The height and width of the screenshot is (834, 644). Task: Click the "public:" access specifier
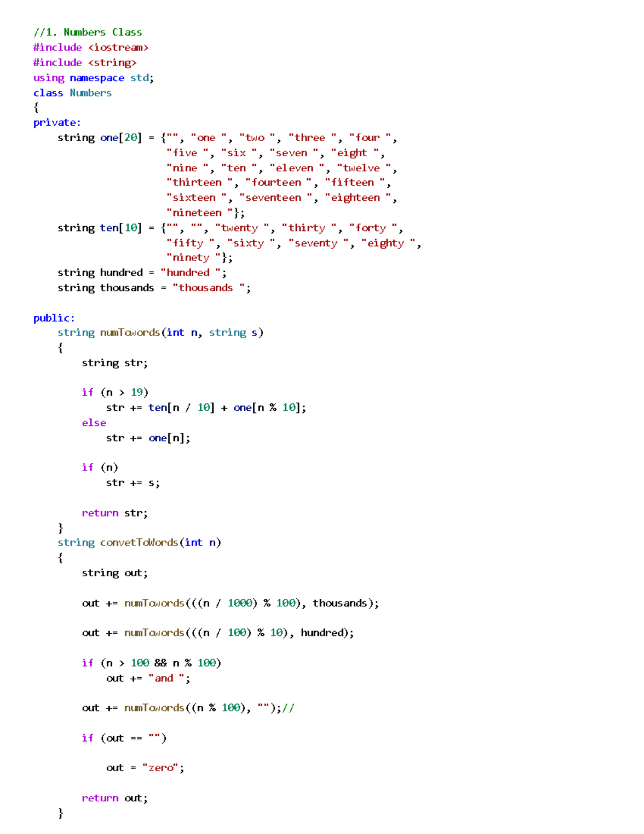click(x=54, y=318)
